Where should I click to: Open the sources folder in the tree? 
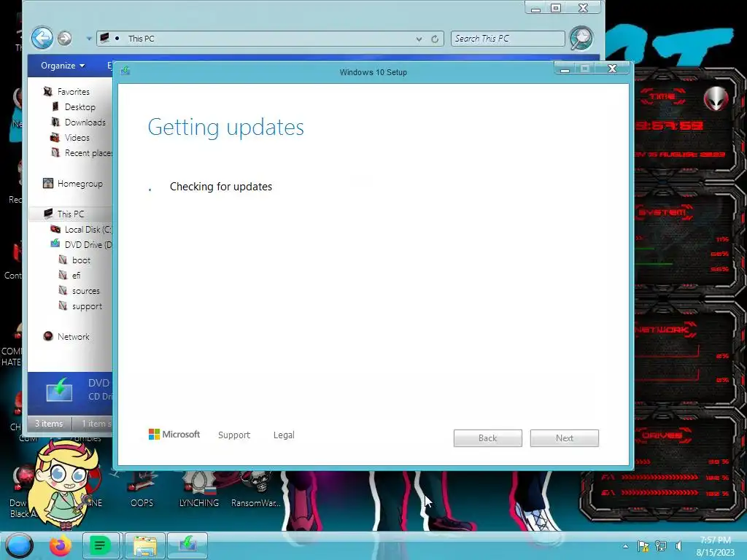[85, 290]
